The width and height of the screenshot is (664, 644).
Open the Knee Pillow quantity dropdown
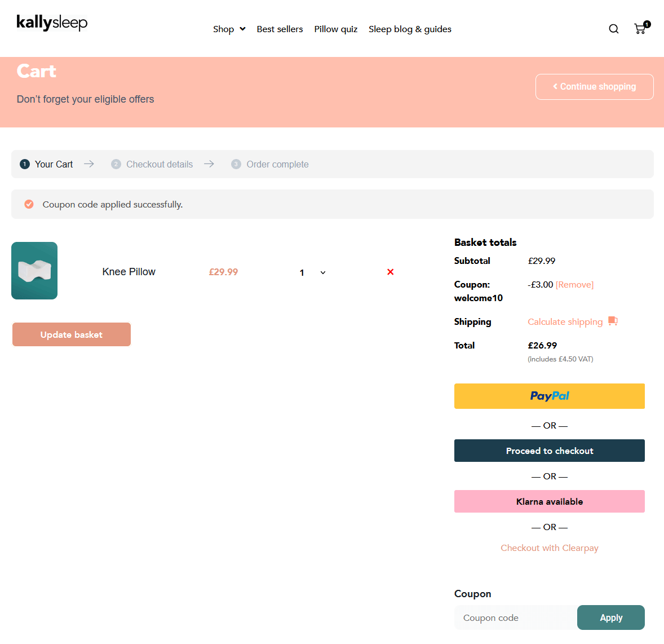click(x=312, y=272)
